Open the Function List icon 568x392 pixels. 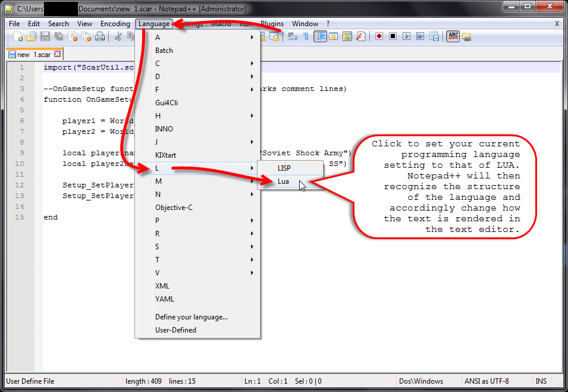(361, 37)
